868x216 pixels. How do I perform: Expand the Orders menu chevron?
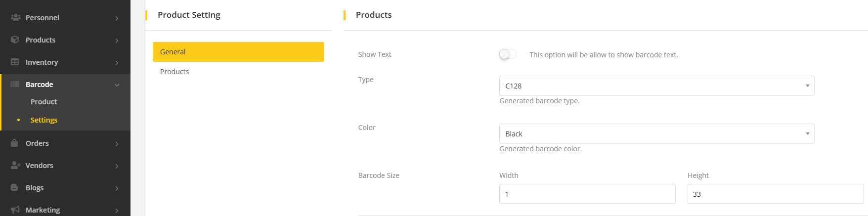click(117, 144)
